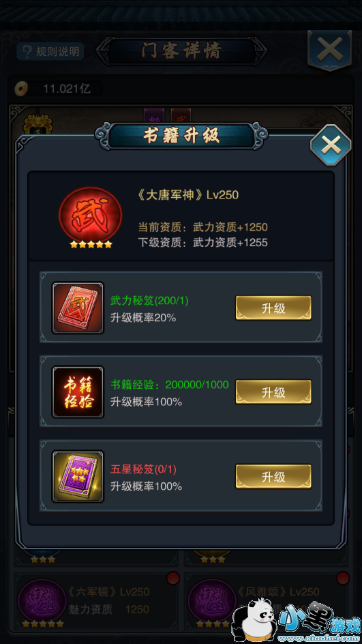This screenshot has height=644, width=362.
Task: Select the 武力秘笈 red book icon
Action: [78, 308]
